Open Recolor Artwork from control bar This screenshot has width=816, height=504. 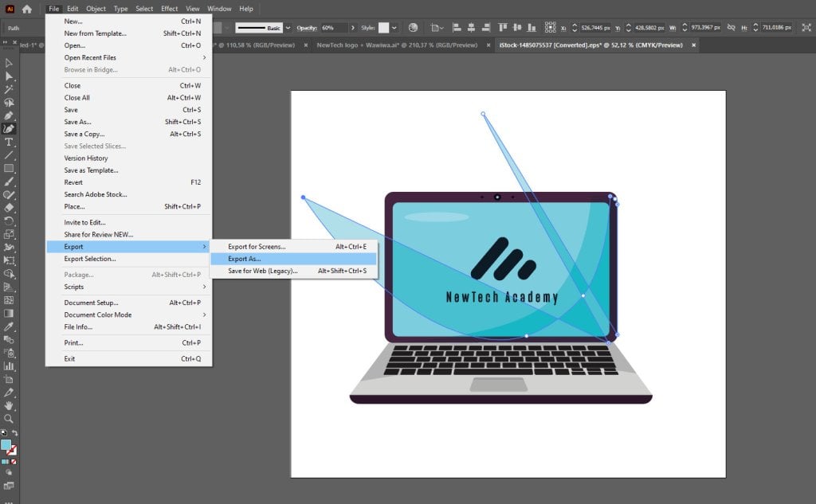pyautogui.click(x=413, y=28)
